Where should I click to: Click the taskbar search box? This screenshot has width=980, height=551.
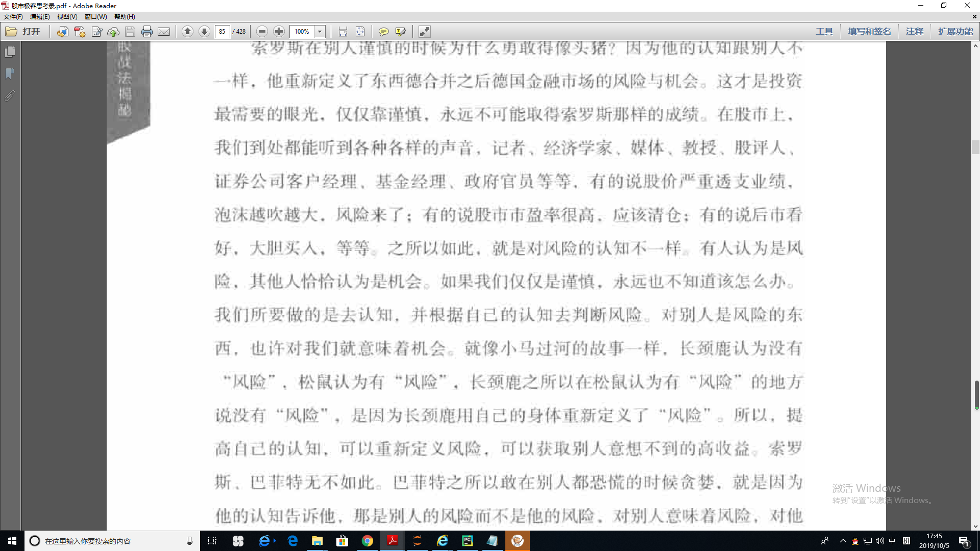(x=112, y=541)
